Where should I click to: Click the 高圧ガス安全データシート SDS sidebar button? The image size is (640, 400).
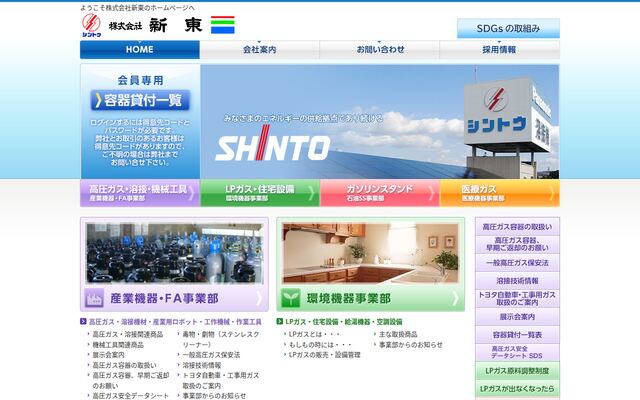click(517, 353)
